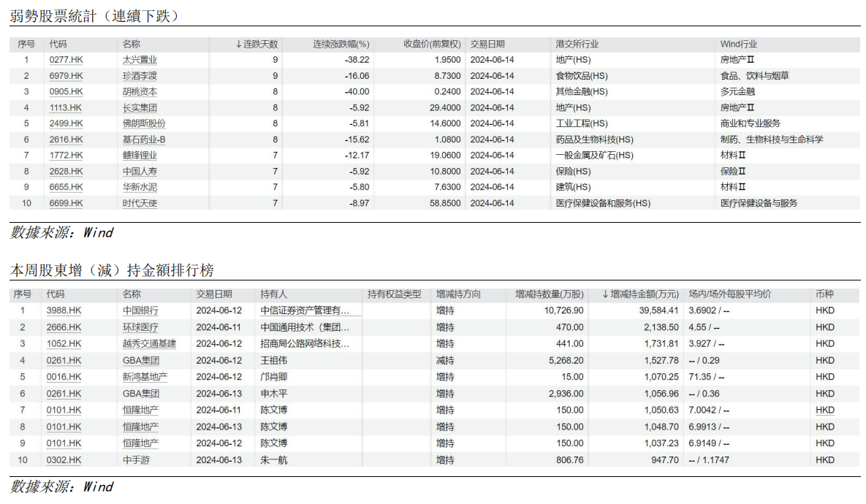Click closing price 58.8500
The height and width of the screenshot is (504, 866).
click(445, 203)
